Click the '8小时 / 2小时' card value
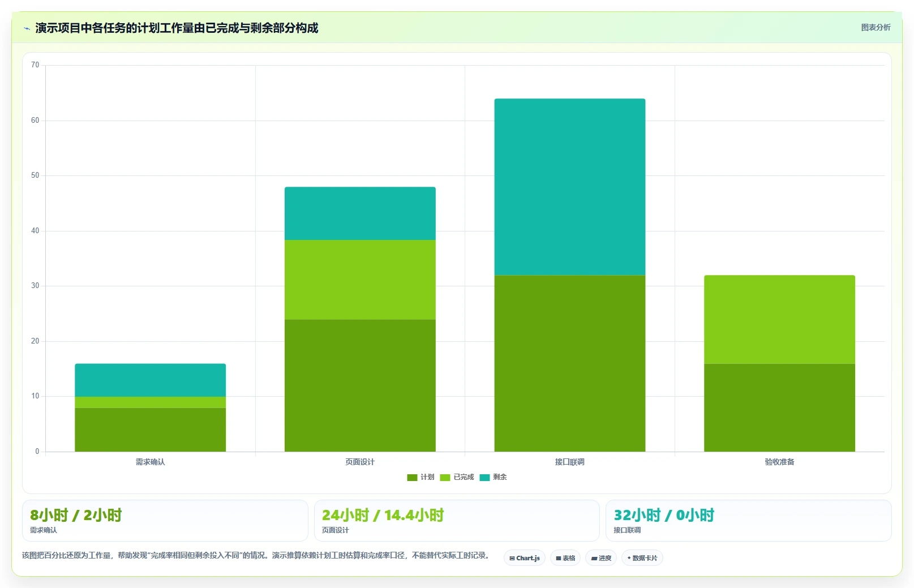The width and height of the screenshot is (914, 588). (76, 515)
